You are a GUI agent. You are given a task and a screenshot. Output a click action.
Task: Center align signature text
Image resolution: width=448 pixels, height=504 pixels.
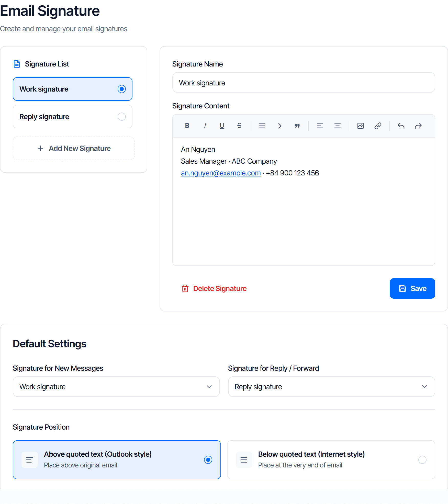click(x=338, y=126)
